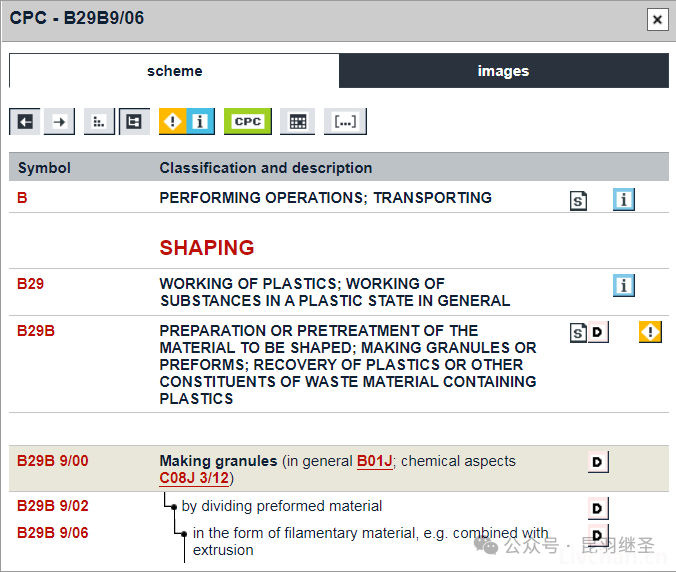Open the info icon for B29 row

click(623, 285)
